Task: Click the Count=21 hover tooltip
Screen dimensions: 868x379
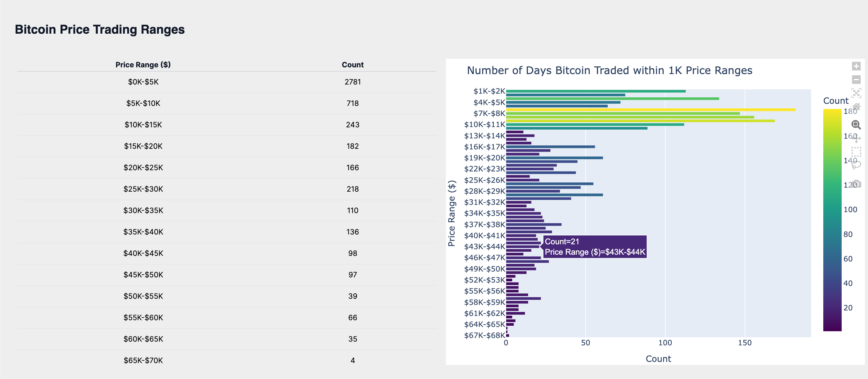Action: pos(595,247)
